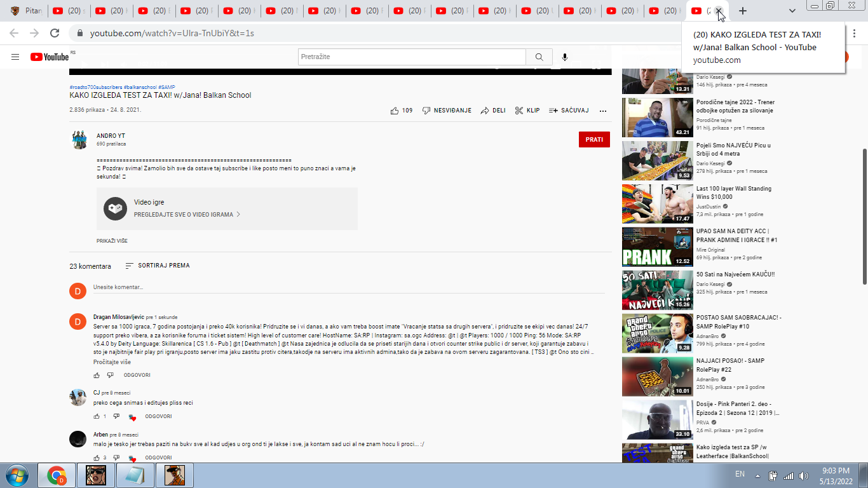Open the taskbar clock and date
The width and height of the screenshot is (868, 488).
point(836,475)
